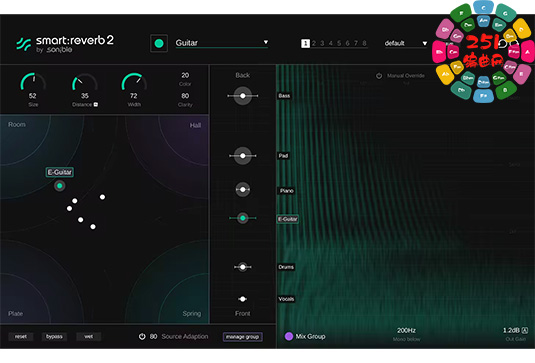Screen dimensions: 535x363
Task: Click the Plate corner in reverb matrix
Action: 16,313
